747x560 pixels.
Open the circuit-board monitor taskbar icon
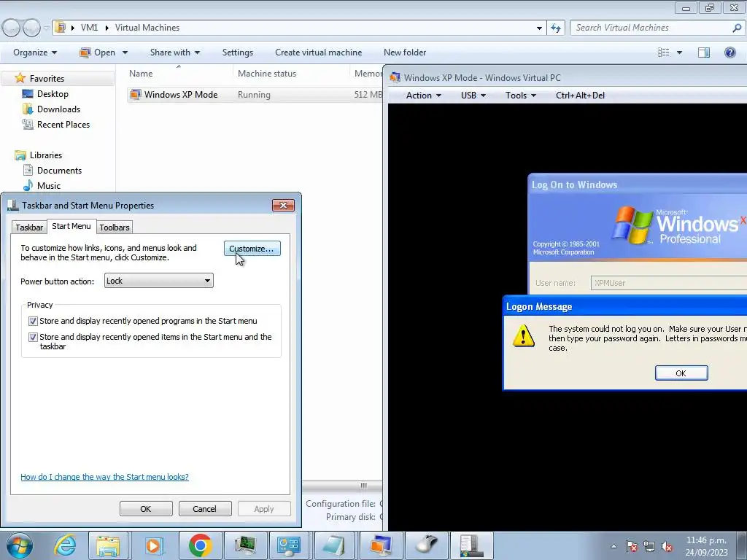(244, 545)
